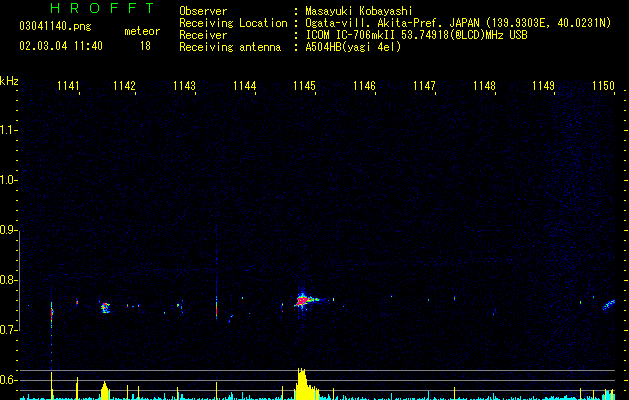The height and width of the screenshot is (400, 629).
Task: Click the Receiving antenna label
Action: 230,47
